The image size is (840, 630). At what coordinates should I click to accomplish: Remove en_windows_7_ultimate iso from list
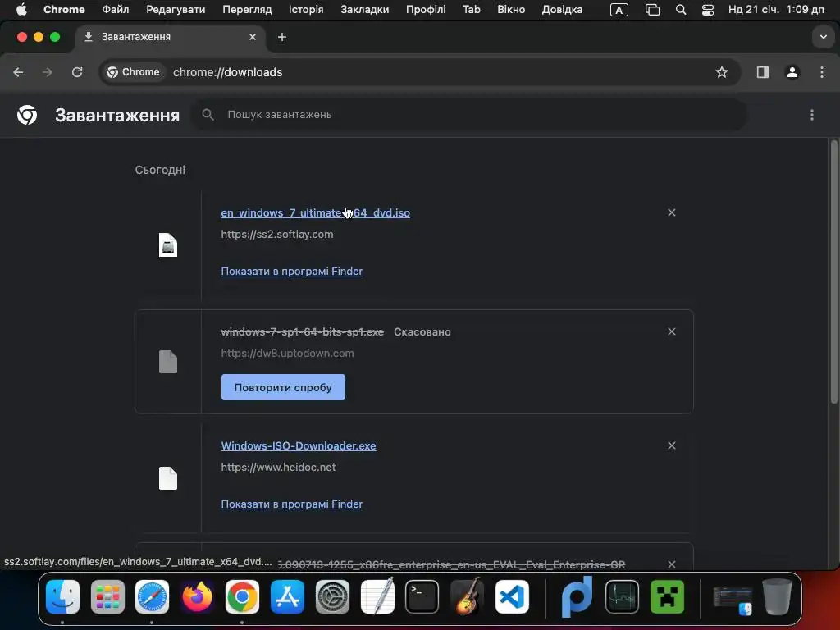[x=672, y=212]
